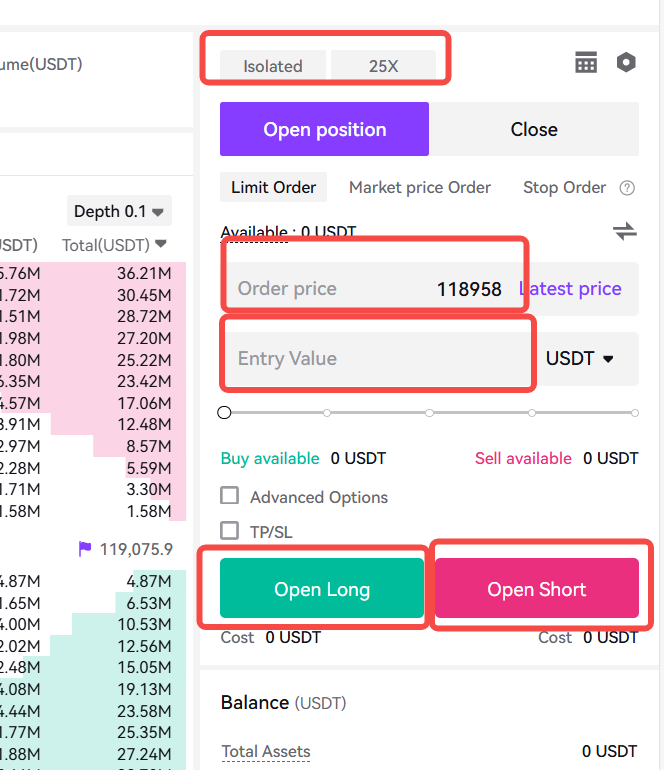Screen dimensions: 664x770
Task: Open the Isolated margin mode selector
Action: (273, 65)
